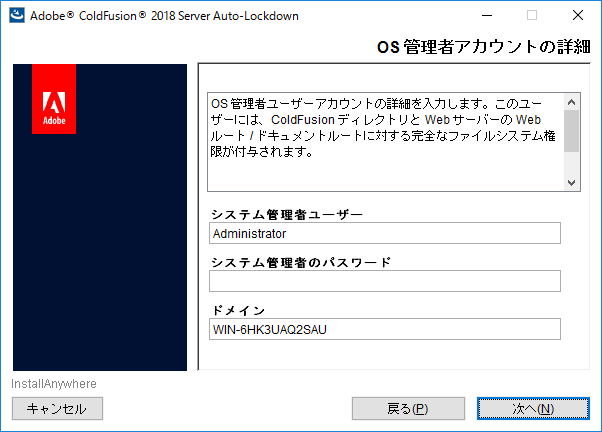Click the description paragraph about OS 管理者ユーザー
602x432 pixels.
[383, 127]
